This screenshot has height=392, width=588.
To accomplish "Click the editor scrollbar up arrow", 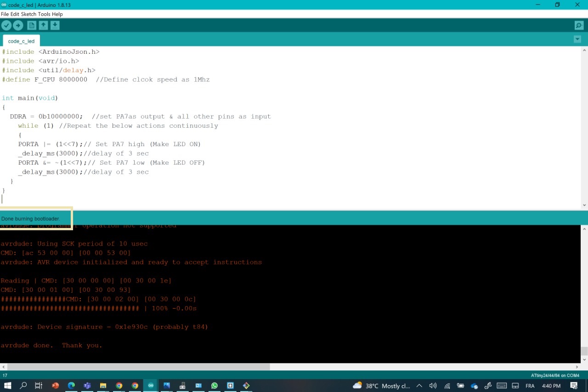I will coord(584,50).
